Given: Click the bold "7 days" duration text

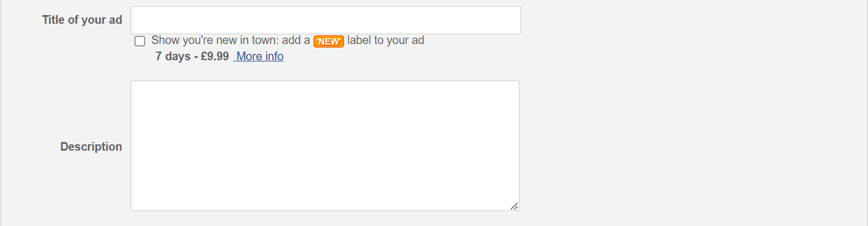Looking at the screenshot, I should (x=173, y=56).
